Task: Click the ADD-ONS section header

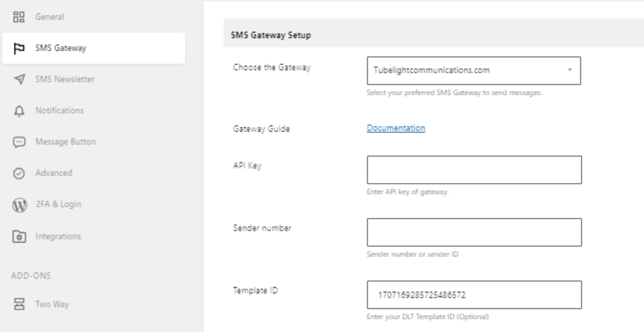Action: (x=31, y=276)
